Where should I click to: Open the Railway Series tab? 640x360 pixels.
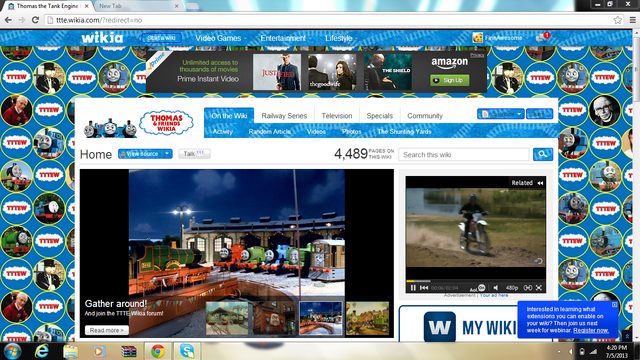[x=284, y=116]
